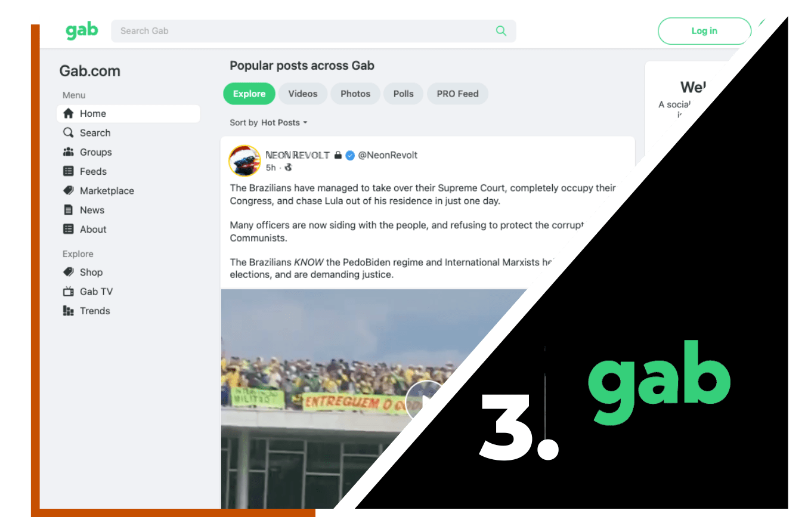Select the Polls tab
The height and width of the screenshot is (532, 808).
404,94
